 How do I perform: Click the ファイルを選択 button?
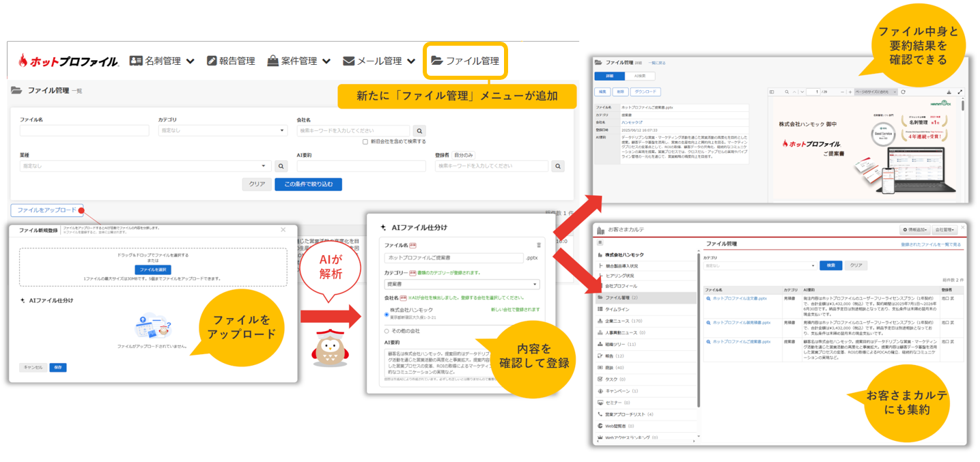(x=153, y=270)
